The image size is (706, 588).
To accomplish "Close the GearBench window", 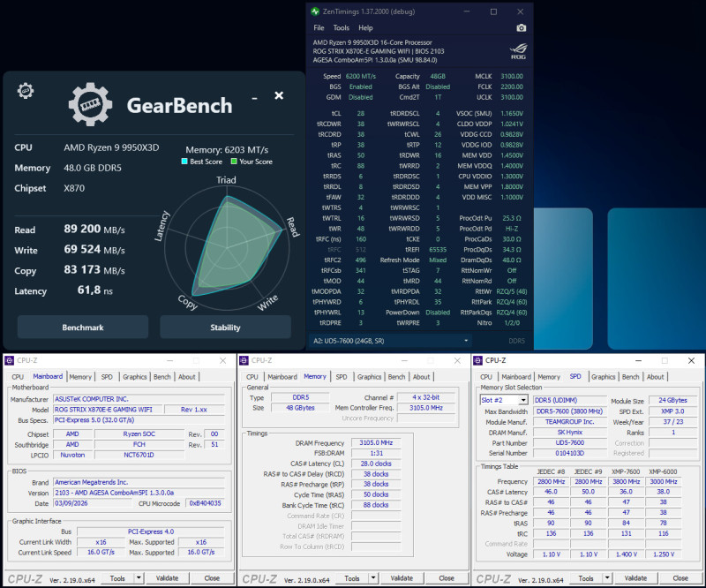I will [279, 95].
